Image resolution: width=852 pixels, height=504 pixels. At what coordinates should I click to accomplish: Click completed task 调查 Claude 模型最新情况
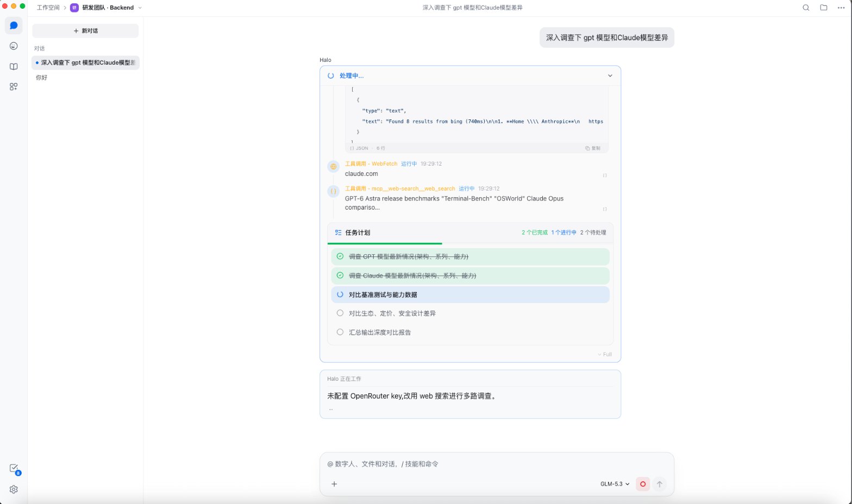click(470, 275)
